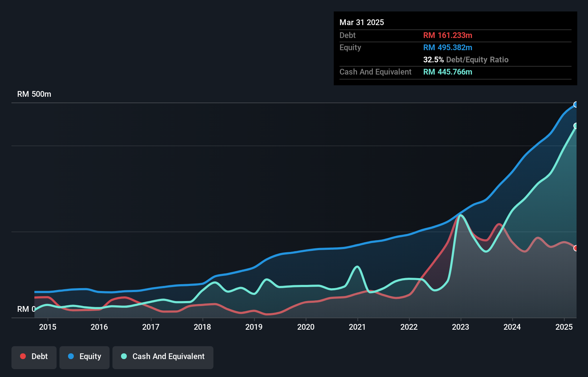Toggle the Debt series legend button
Screen dimensions: 588x377
click(x=34, y=357)
